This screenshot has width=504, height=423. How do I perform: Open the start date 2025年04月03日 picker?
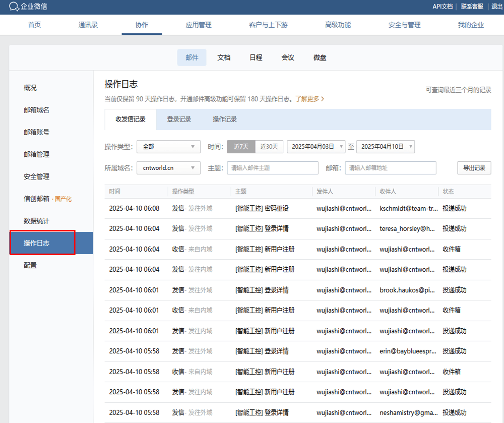point(316,147)
